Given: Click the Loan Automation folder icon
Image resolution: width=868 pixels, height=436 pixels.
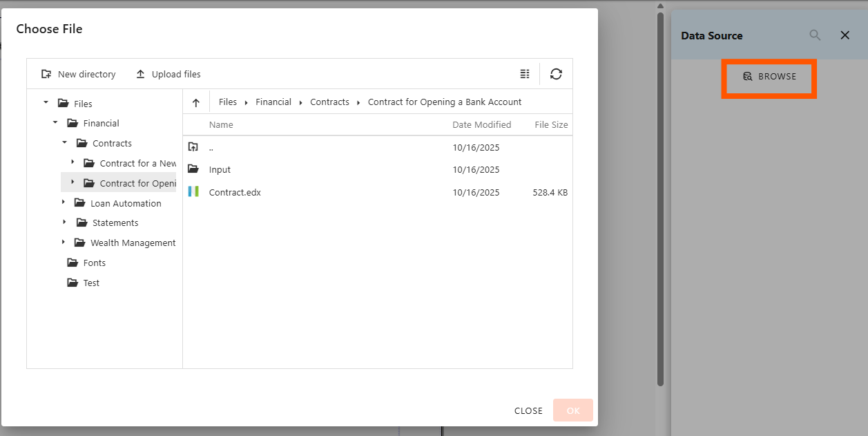Looking at the screenshot, I should pyautogui.click(x=80, y=203).
